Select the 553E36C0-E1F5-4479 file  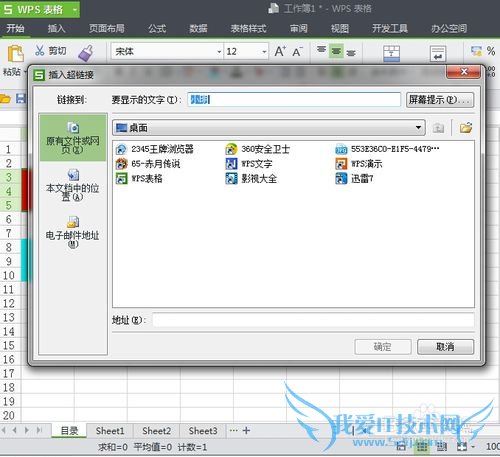click(387, 149)
